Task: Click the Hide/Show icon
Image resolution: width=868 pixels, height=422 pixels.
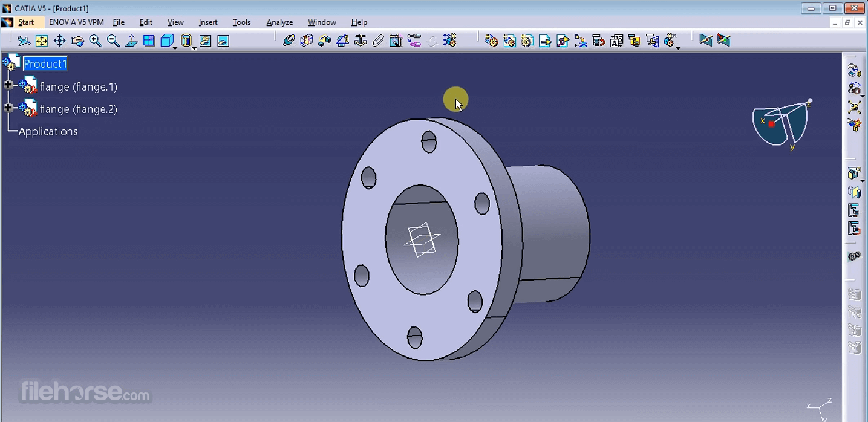Action: point(205,41)
